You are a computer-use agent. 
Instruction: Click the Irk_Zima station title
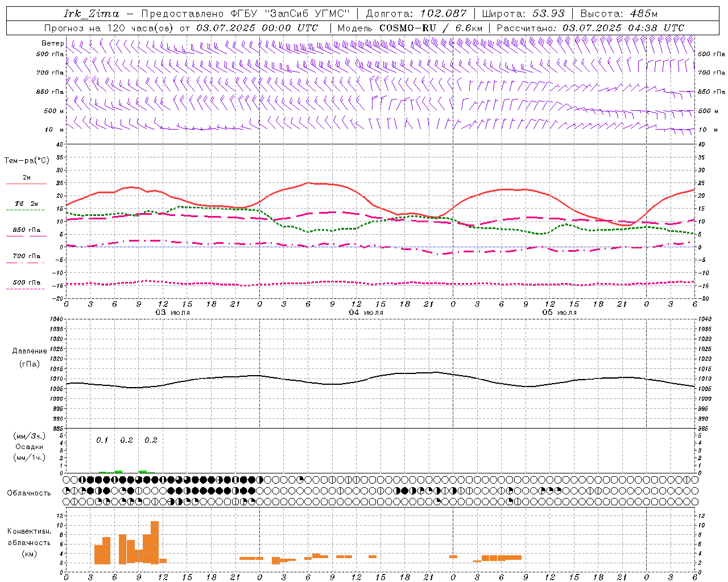[x=92, y=14]
